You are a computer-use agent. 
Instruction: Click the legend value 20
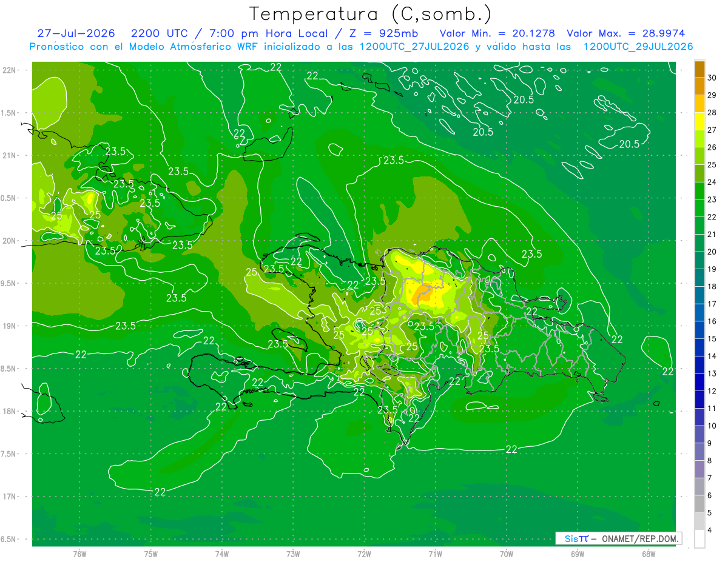coord(712,252)
